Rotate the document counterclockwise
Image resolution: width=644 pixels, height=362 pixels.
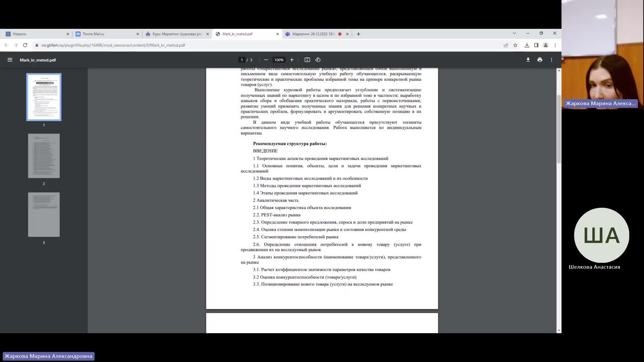click(x=318, y=60)
